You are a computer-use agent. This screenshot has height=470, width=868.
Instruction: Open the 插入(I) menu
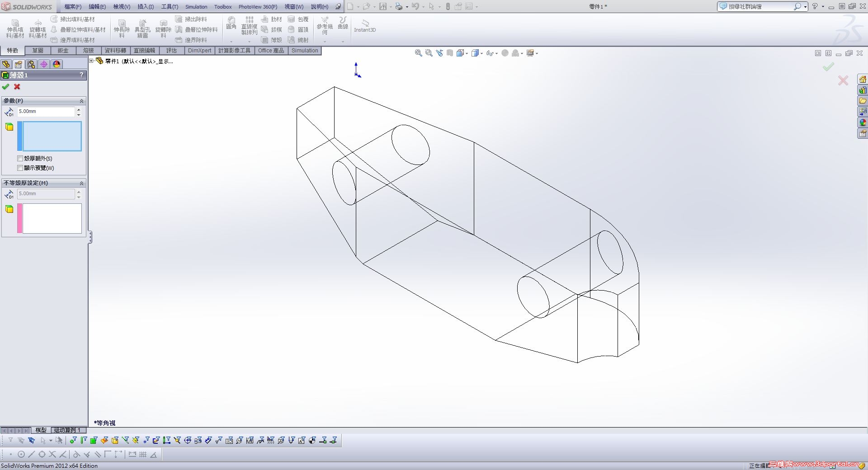click(x=146, y=7)
